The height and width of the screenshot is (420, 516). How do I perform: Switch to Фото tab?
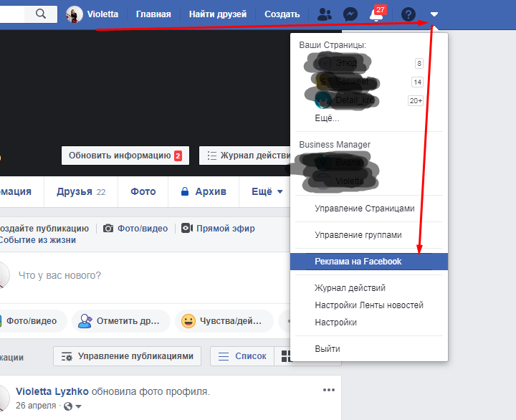(x=143, y=191)
